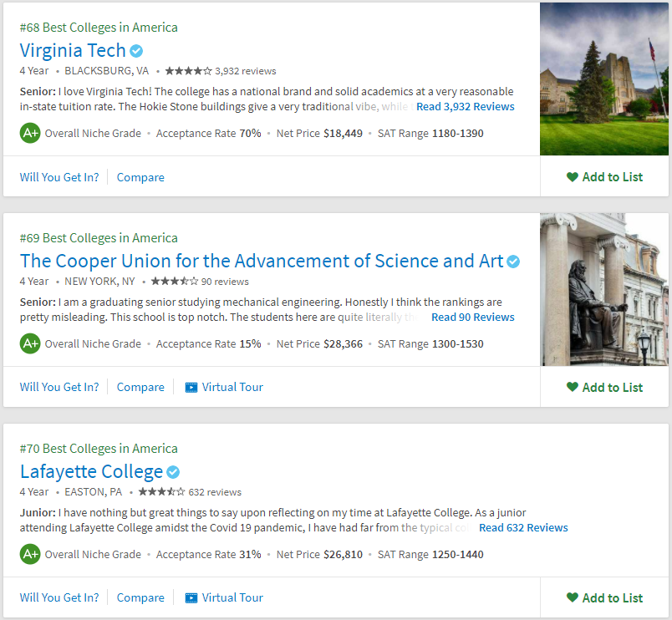672x620 pixels.
Task: Open The Cooper Union for the Advancement of Science and Art
Action: 262,261
